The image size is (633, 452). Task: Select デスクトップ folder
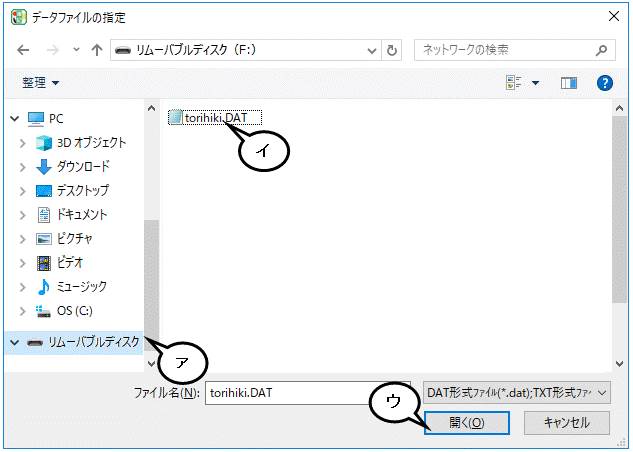pyautogui.click(x=73, y=190)
